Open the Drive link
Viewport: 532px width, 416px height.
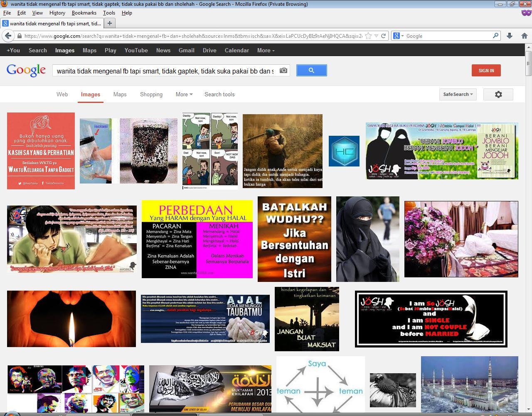pyautogui.click(x=209, y=50)
